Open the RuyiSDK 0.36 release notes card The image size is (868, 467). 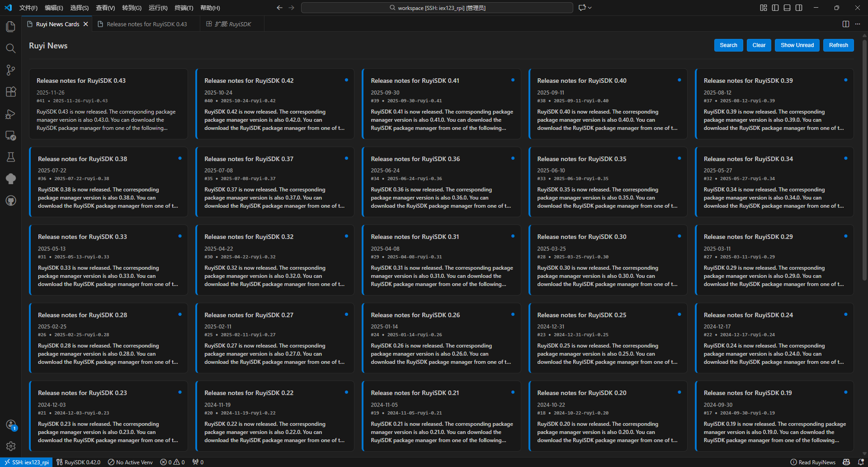tap(441, 182)
